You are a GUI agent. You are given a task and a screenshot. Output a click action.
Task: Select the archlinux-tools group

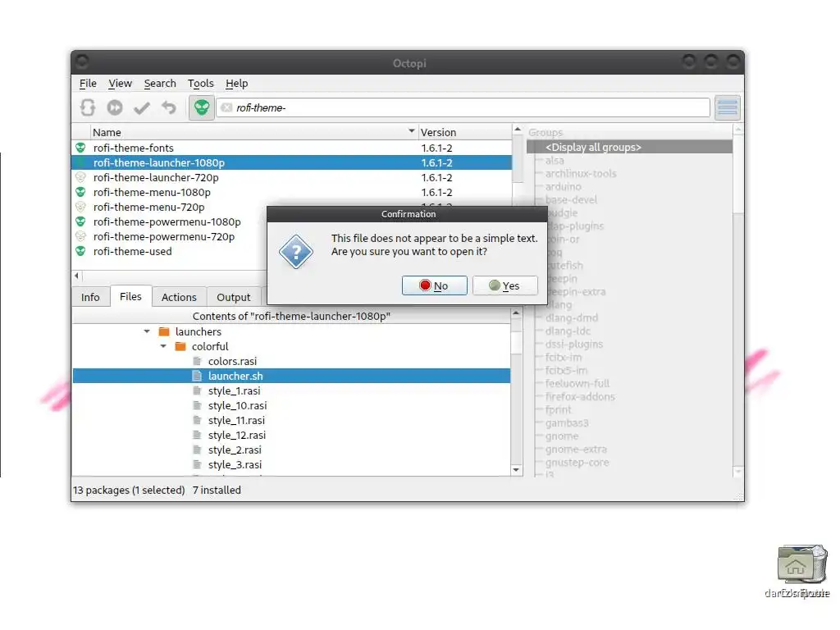tap(581, 174)
